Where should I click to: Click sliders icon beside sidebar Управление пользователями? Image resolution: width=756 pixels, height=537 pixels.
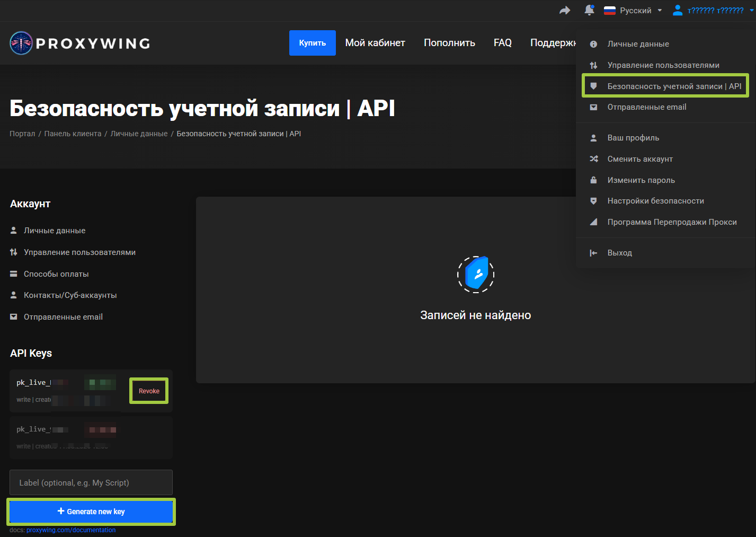14,252
